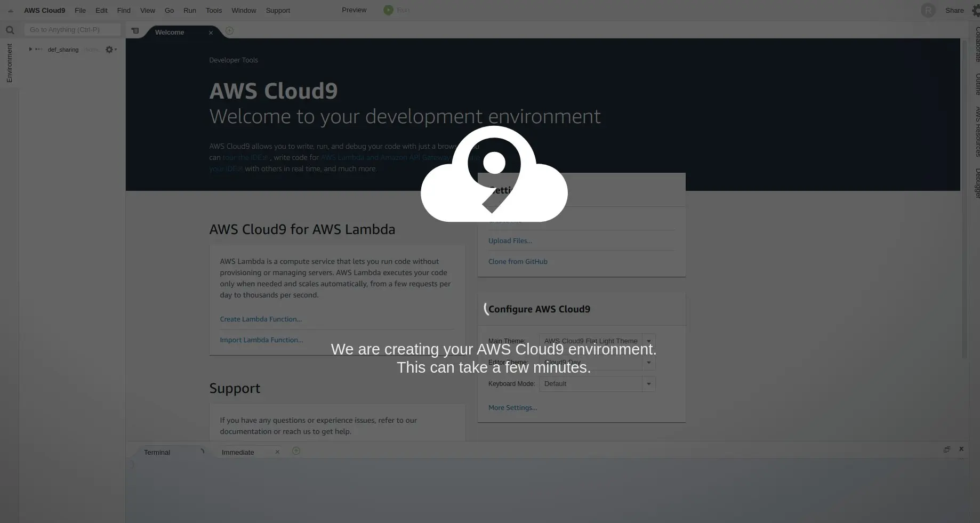
Task: Focus the Go to Anything search field
Action: 73,29
